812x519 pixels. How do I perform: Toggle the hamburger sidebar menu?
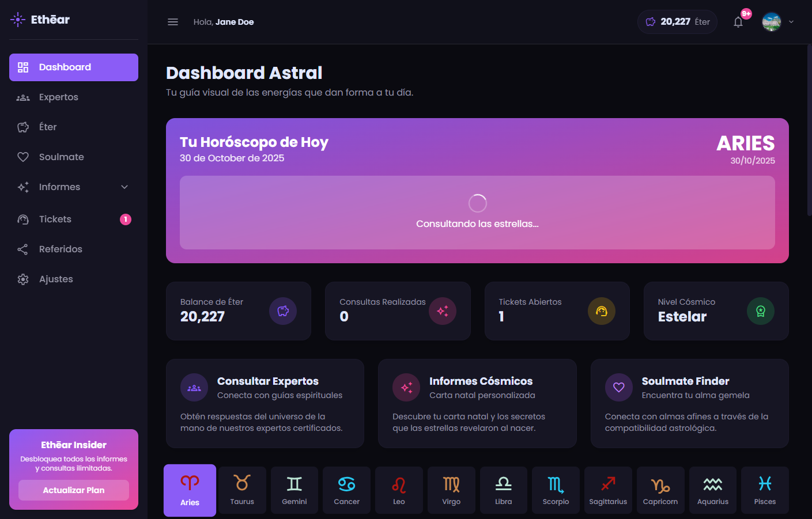pyautogui.click(x=173, y=22)
